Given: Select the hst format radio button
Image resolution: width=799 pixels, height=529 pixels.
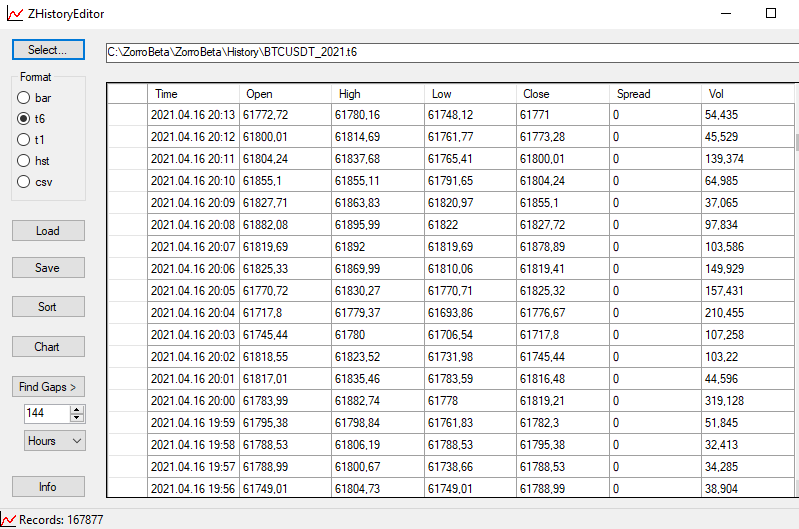Looking at the screenshot, I should [24, 161].
